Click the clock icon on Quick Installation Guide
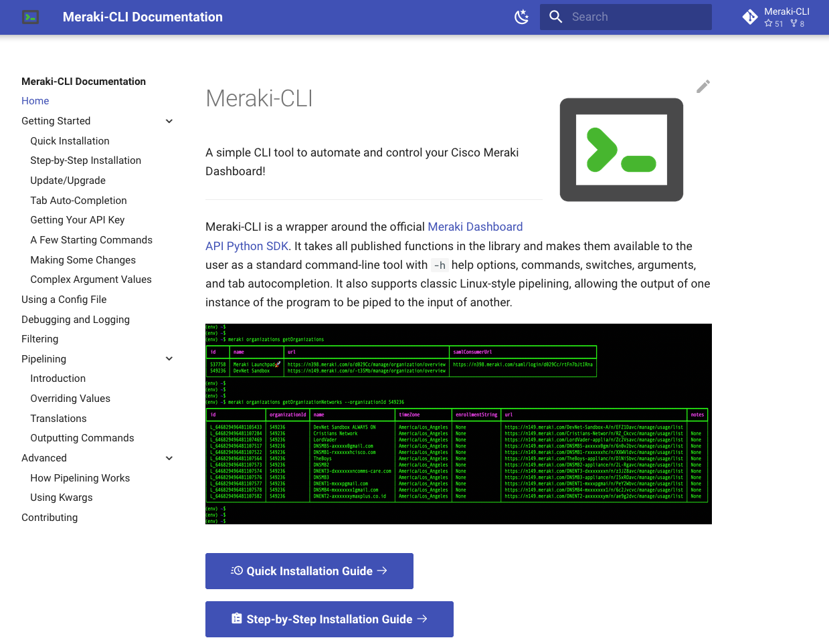This screenshot has width=829, height=644. coord(237,571)
